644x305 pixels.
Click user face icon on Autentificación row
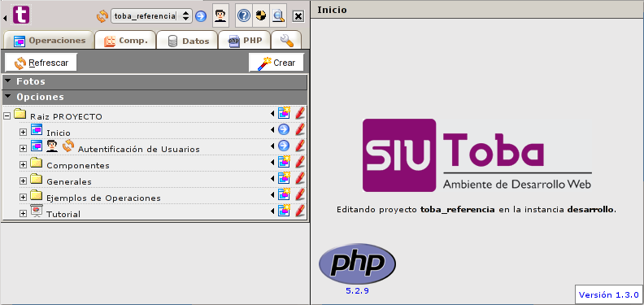pos(52,146)
